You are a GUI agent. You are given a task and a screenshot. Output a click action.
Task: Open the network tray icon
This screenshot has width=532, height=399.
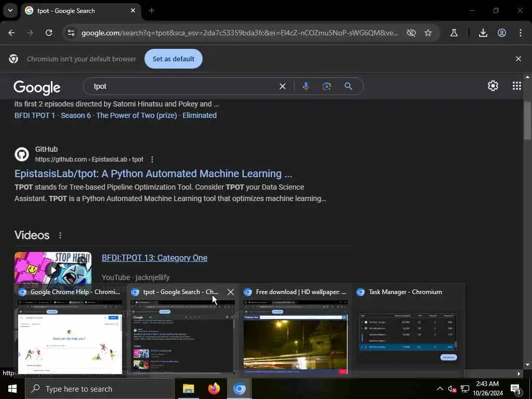[465, 389]
